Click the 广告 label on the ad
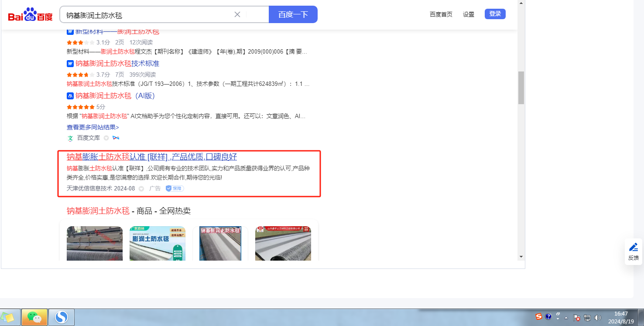This screenshot has width=644, height=326. tap(155, 189)
